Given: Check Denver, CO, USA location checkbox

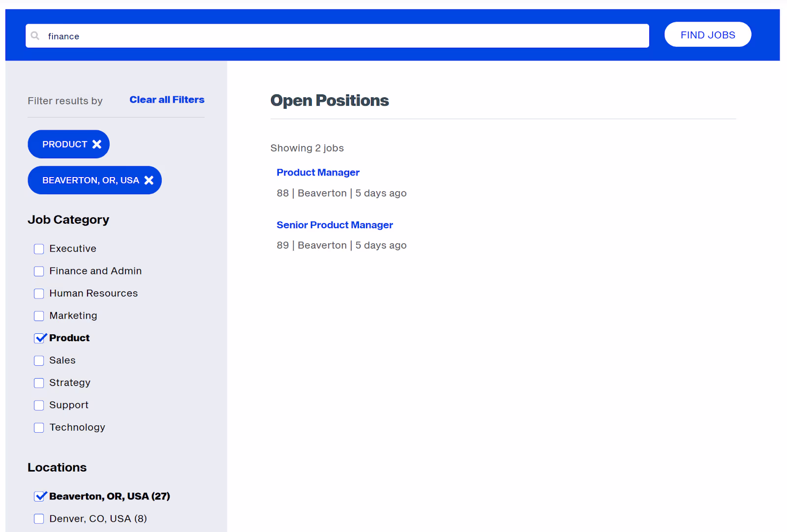Looking at the screenshot, I should pyautogui.click(x=39, y=519).
